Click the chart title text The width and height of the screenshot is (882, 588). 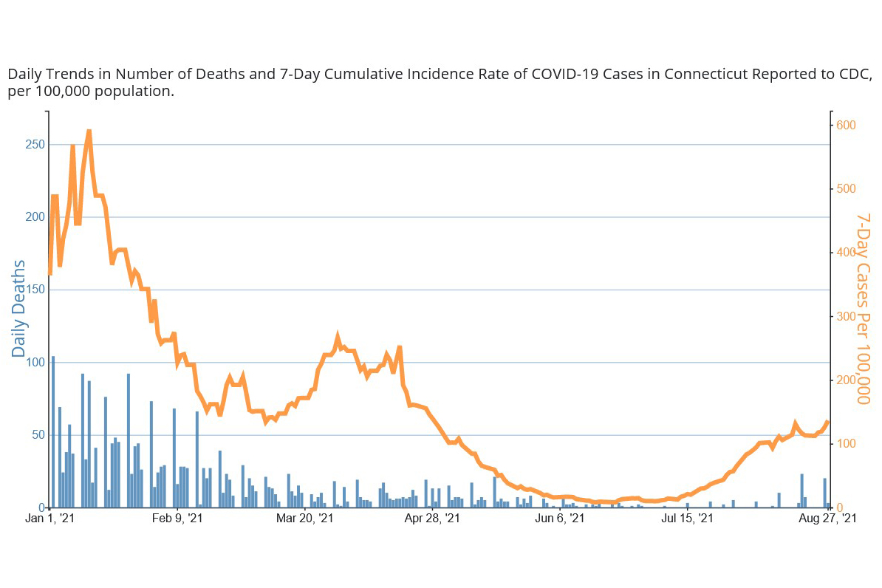[x=440, y=83]
